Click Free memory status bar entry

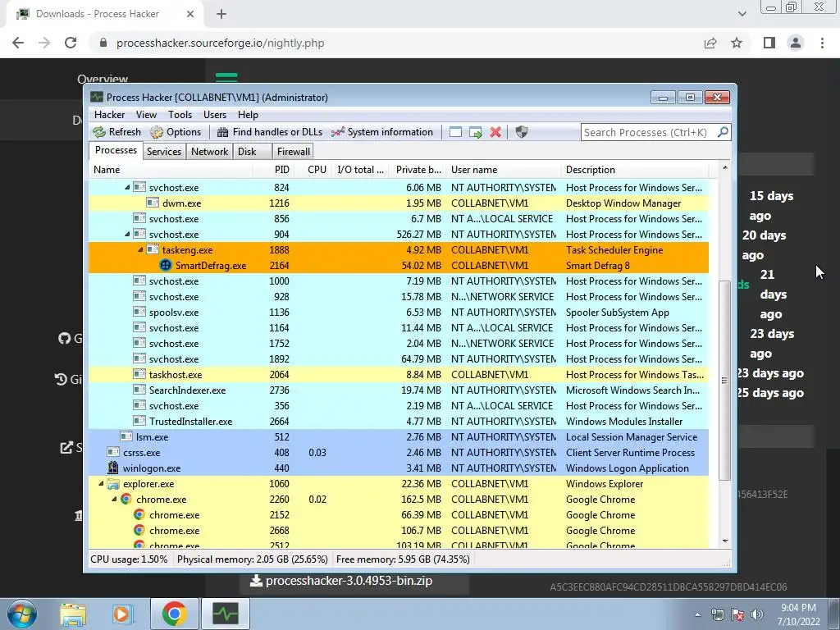pos(403,559)
